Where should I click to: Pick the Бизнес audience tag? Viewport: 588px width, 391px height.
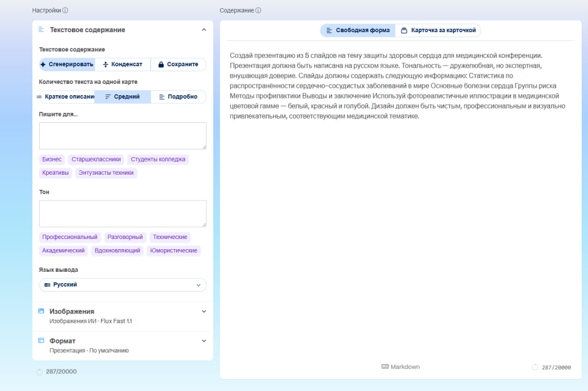click(x=52, y=160)
